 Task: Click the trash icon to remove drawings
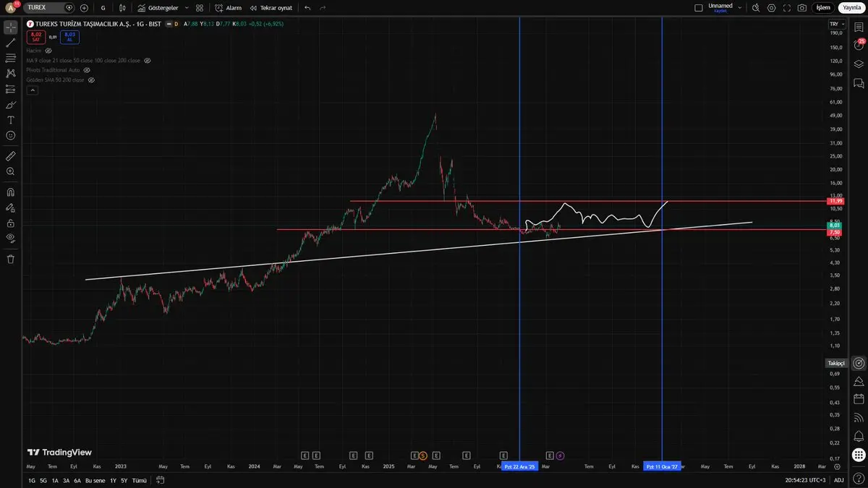(x=11, y=259)
